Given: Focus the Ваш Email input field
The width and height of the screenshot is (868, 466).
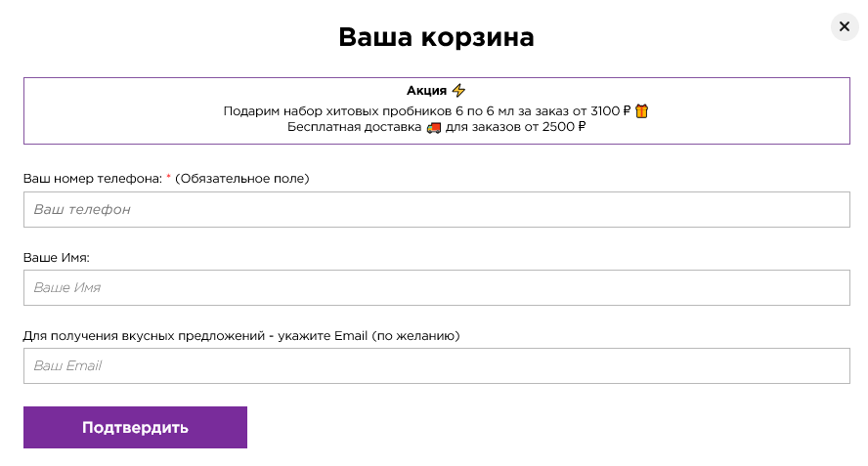Looking at the screenshot, I should pyautogui.click(x=436, y=365).
